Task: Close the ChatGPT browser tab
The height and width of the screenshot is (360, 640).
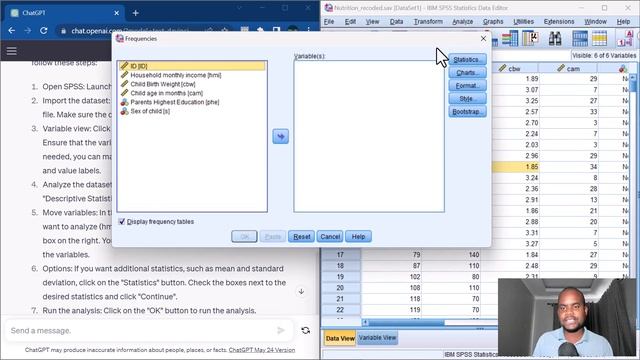Action: (x=116, y=13)
